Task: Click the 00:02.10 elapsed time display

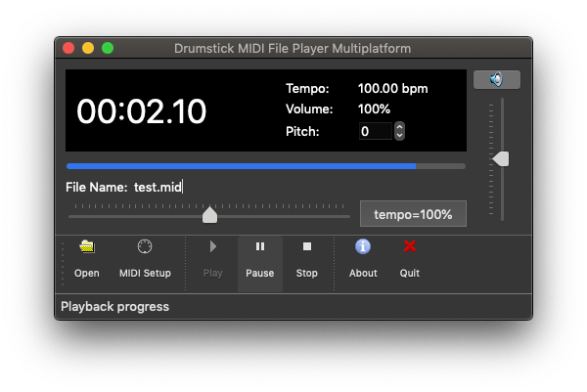Action: coord(142,111)
